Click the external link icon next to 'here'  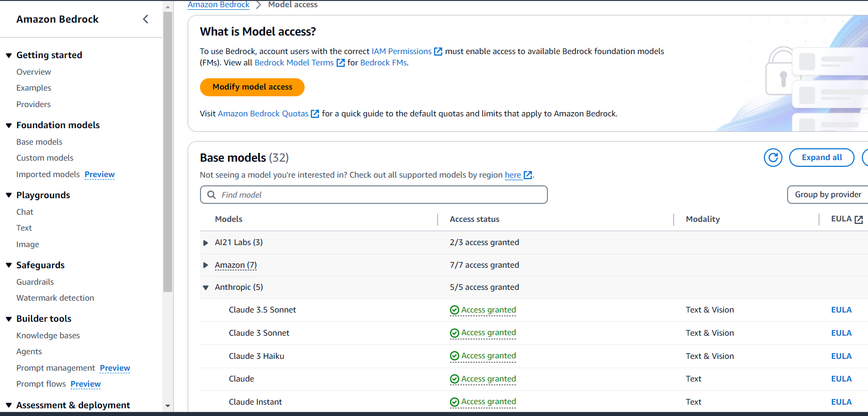click(528, 175)
